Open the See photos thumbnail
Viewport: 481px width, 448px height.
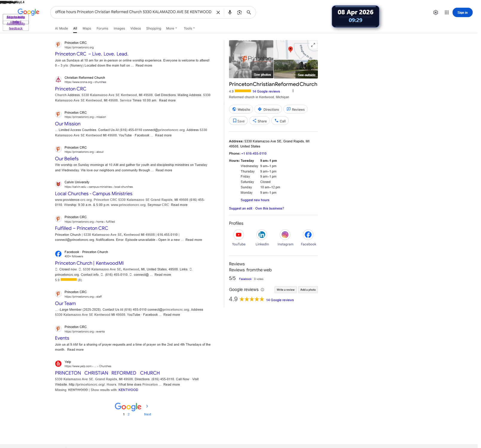(251, 59)
